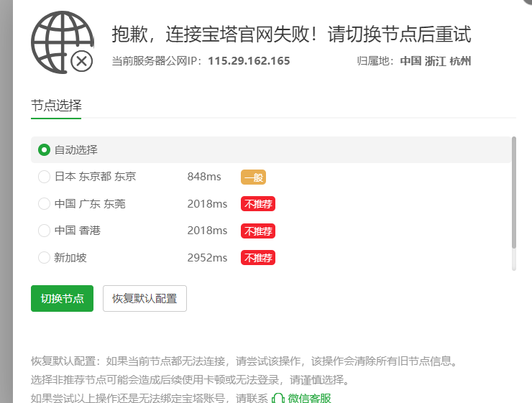Click the 中国 广东 东莞 label
This screenshot has width=532, height=403.
[x=90, y=204]
